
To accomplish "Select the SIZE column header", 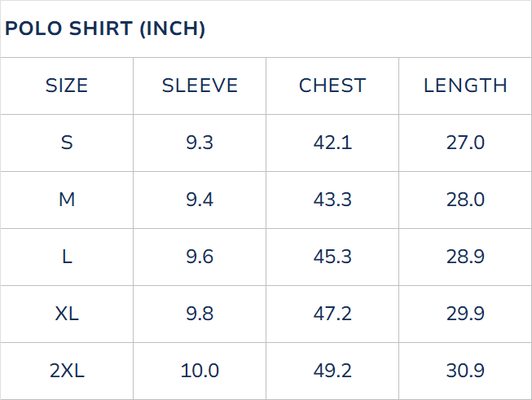I will [67, 86].
